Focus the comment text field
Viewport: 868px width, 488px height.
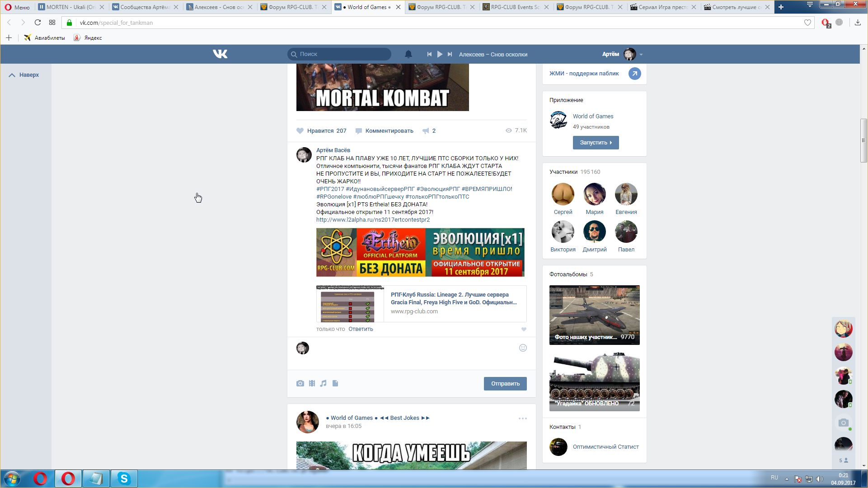click(x=413, y=348)
